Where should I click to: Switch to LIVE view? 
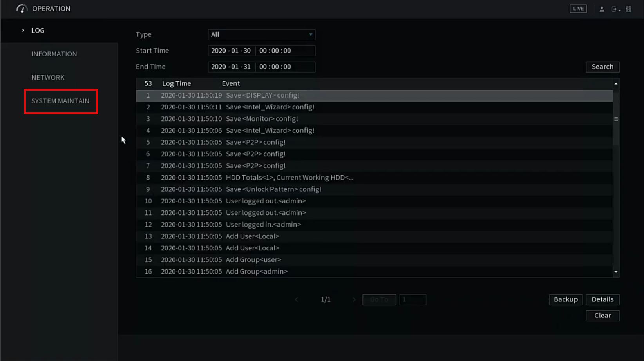tap(578, 9)
